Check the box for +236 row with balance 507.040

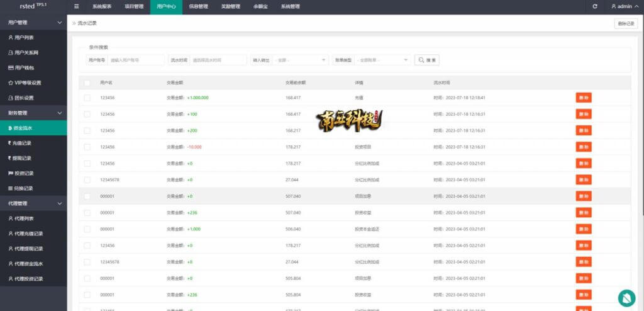[87, 213]
